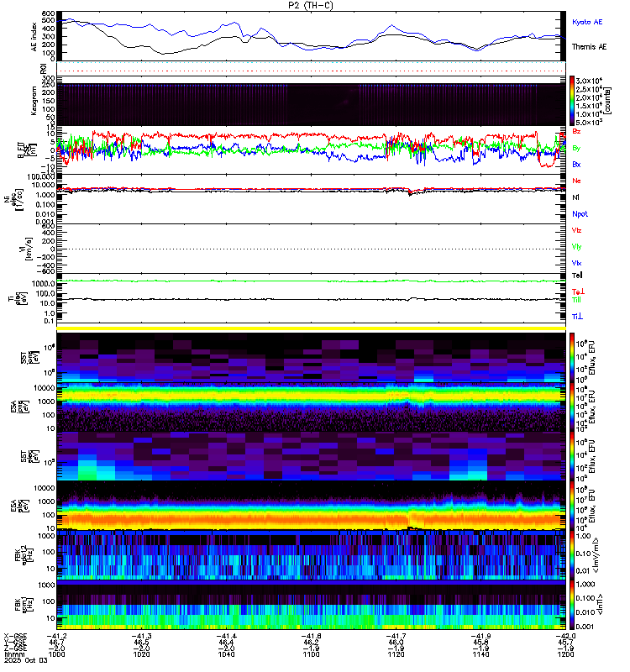Click the FBK nT color bar

pos(572,605)
